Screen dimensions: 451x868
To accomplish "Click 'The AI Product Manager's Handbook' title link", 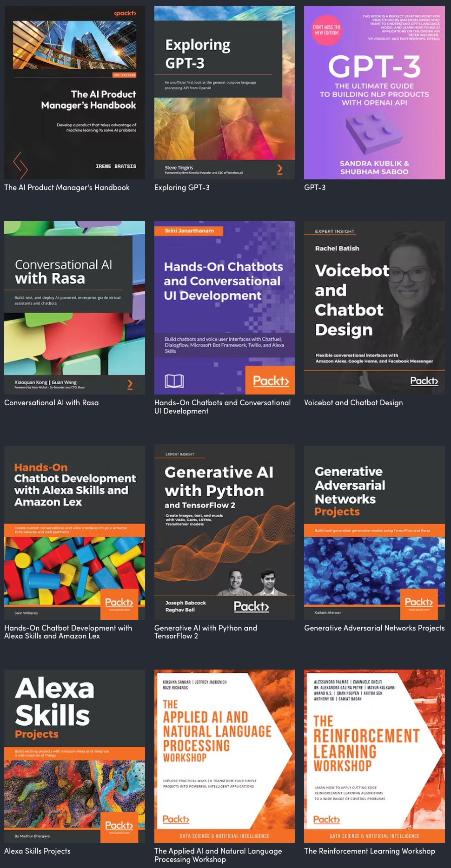I will (67, 187).
